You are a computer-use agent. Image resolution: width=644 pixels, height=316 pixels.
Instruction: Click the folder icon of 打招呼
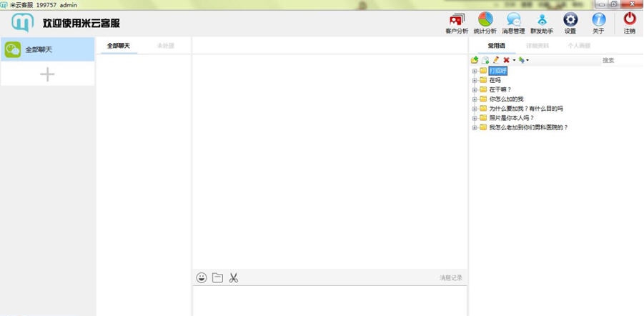[x=483, y=71]
